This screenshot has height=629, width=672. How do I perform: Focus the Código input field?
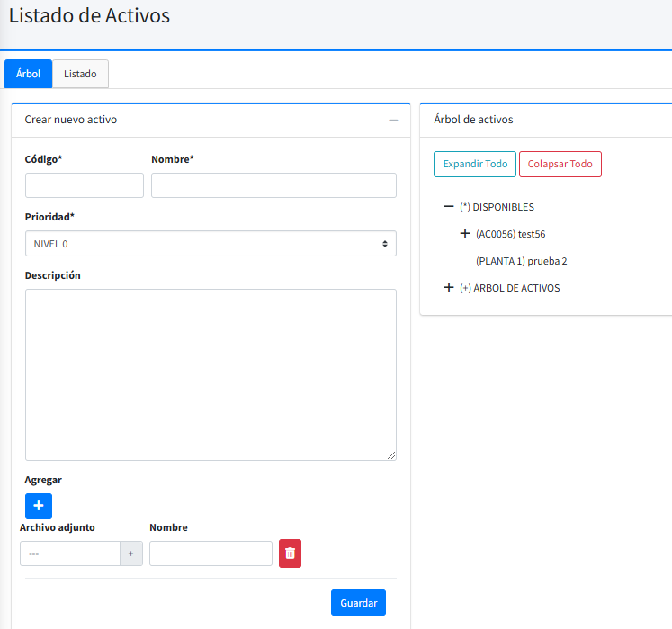coord(85,185)
